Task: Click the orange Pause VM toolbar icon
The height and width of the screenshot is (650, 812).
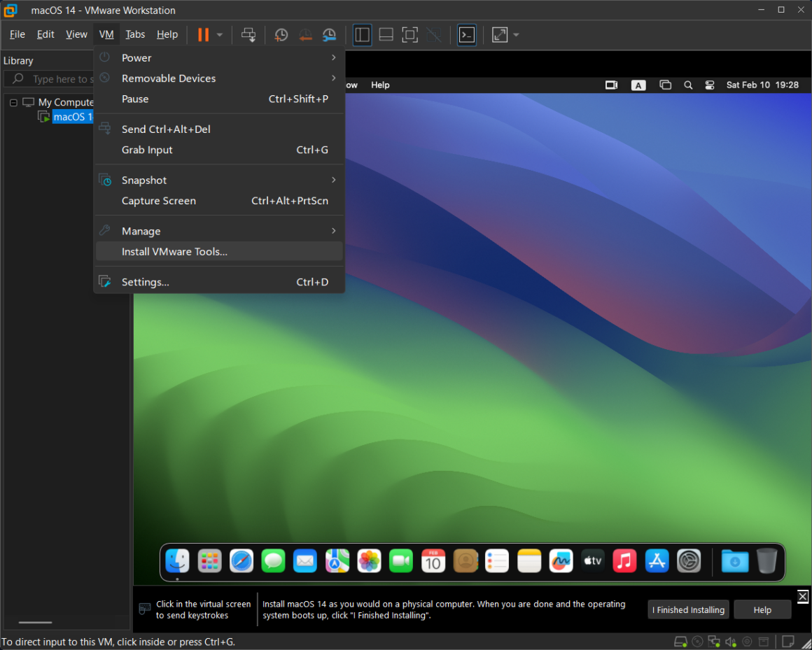Action: pos(204,35)
